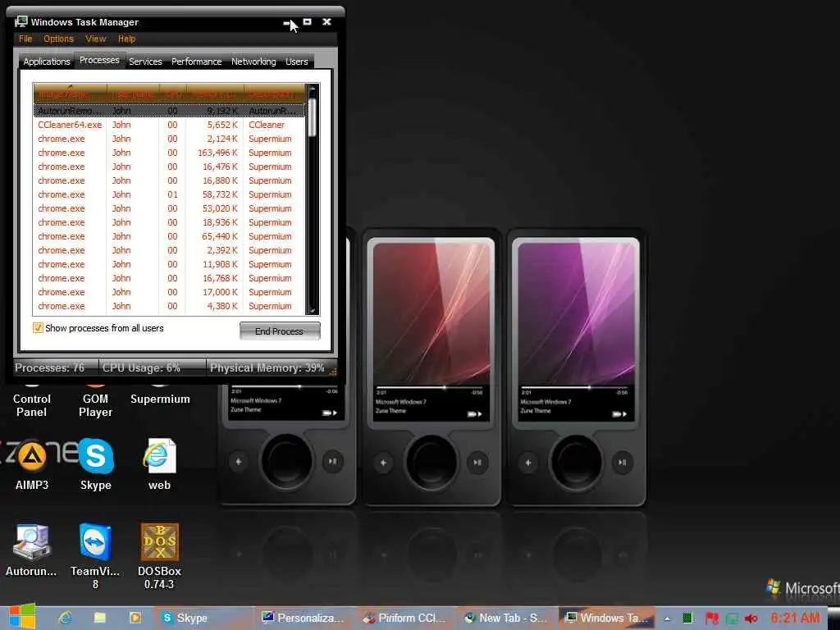Select the DOSBox 0.74-3 desktop icon
The image size is (840, 630).
(x=159, y=556)
